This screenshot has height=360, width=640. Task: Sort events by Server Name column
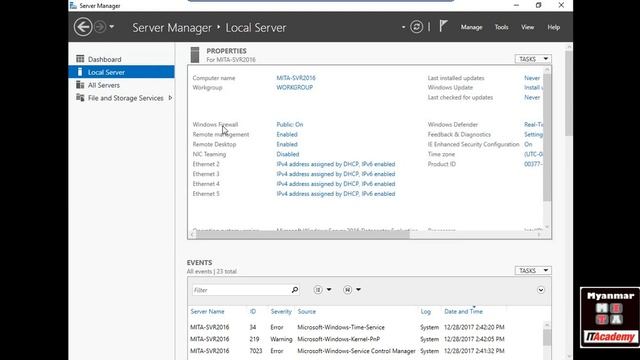click(x=207, y=311)
